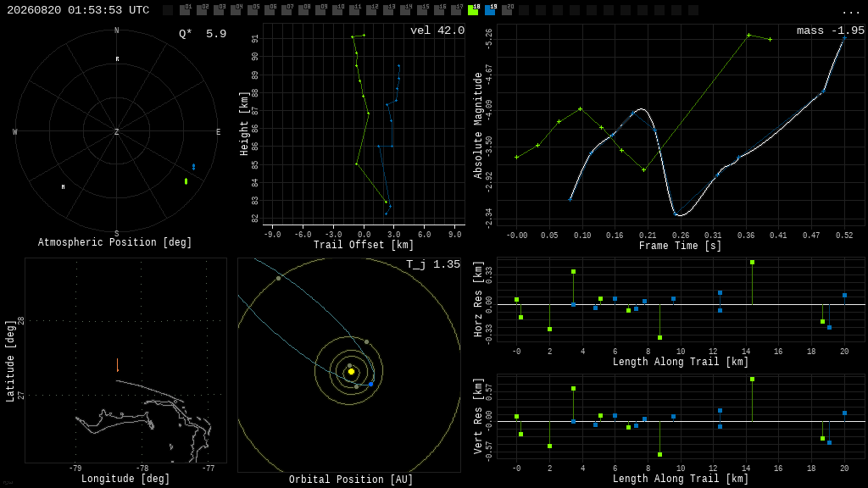This screenshot has width=868, height=488.
Task: Click the vel 42.0 readout
Action: (x=437, y=30)
